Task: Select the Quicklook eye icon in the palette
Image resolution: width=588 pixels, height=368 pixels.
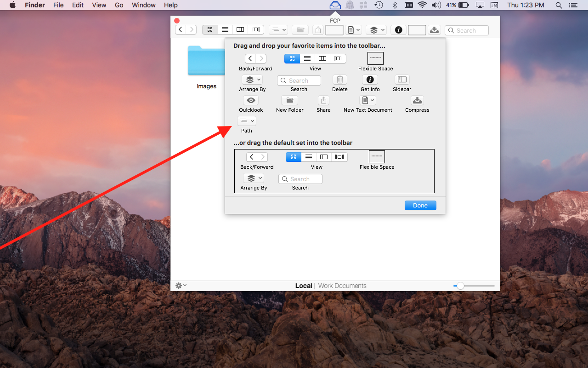Action: [x=251, y=100]
